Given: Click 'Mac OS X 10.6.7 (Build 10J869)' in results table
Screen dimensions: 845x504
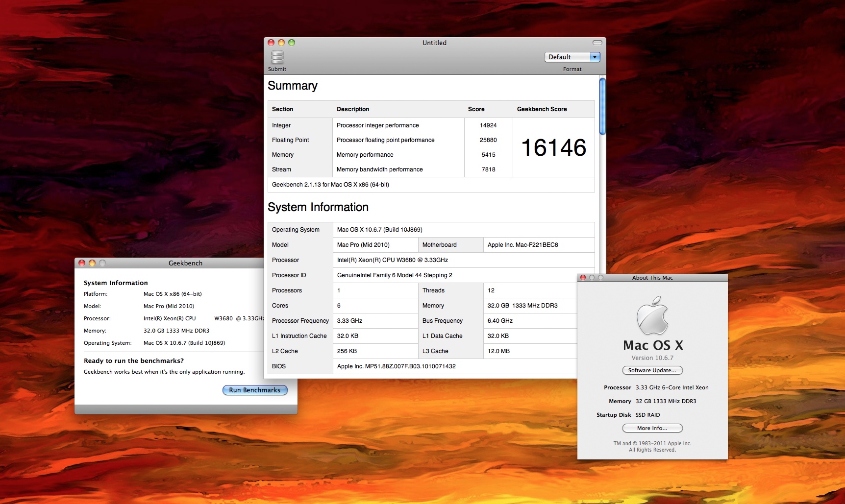Looking at the screenshot, I should (380, 230).
